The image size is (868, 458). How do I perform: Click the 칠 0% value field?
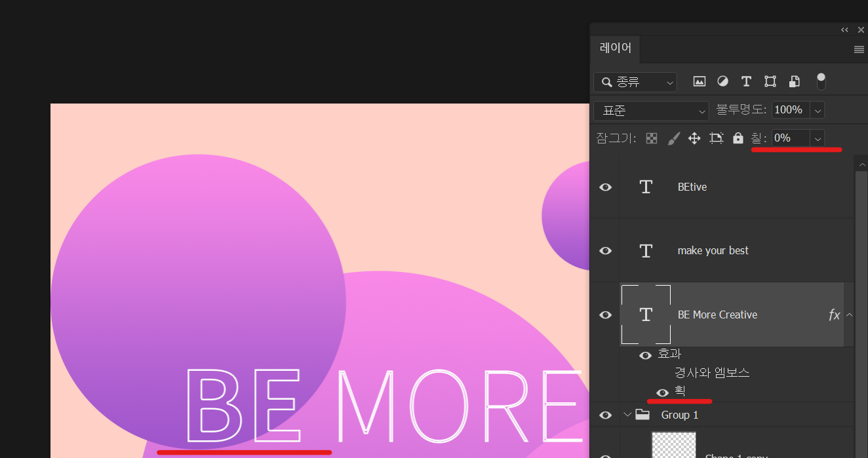pos(791,138)
